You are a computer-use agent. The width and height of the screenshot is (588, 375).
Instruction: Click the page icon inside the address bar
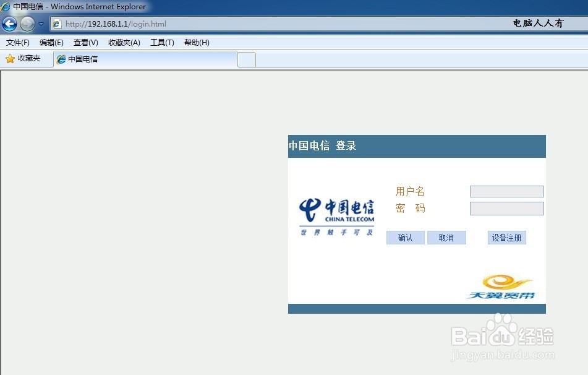point(56,24)
